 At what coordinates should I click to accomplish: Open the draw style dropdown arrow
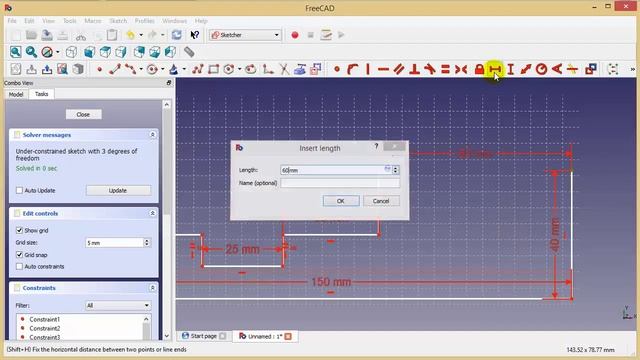coord(58,52)
